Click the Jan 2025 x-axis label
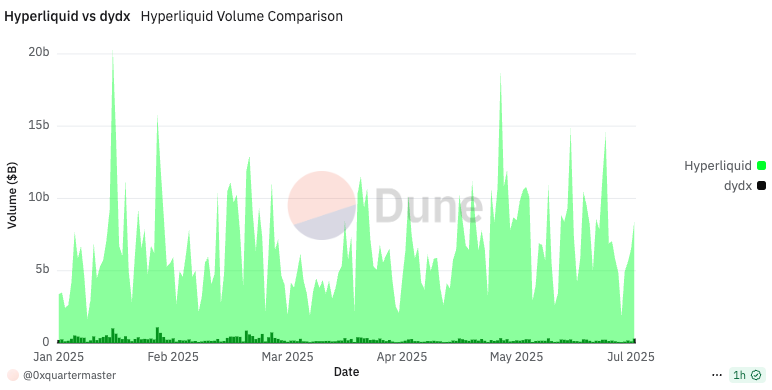Image resolution: width=772 pixels, height=390 pixels. (x=59, y=357)
